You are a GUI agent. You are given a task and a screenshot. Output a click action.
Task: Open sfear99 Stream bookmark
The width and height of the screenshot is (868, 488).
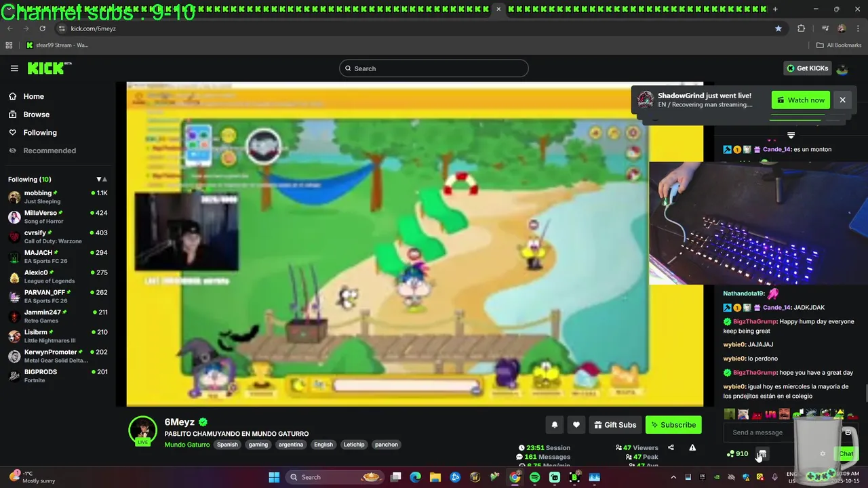58,45
